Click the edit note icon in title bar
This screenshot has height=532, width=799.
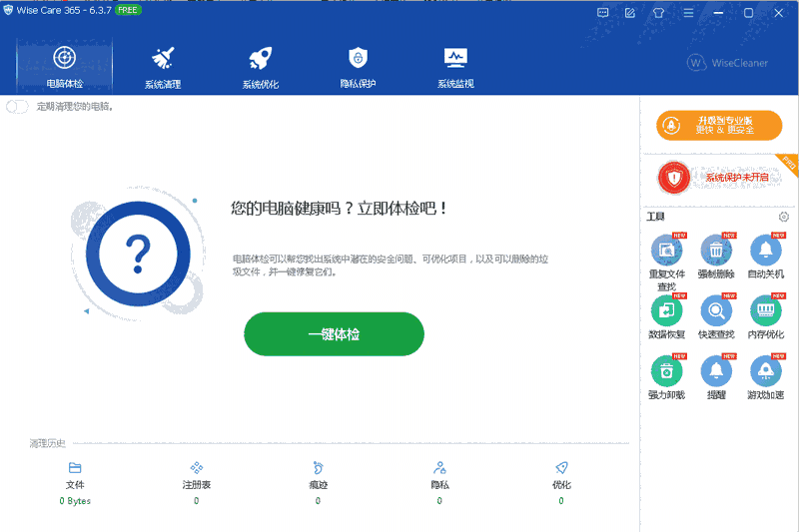630,13
